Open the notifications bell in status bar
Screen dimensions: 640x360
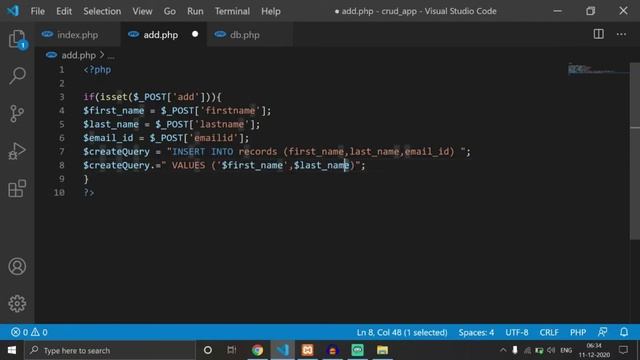coord(624,332)
